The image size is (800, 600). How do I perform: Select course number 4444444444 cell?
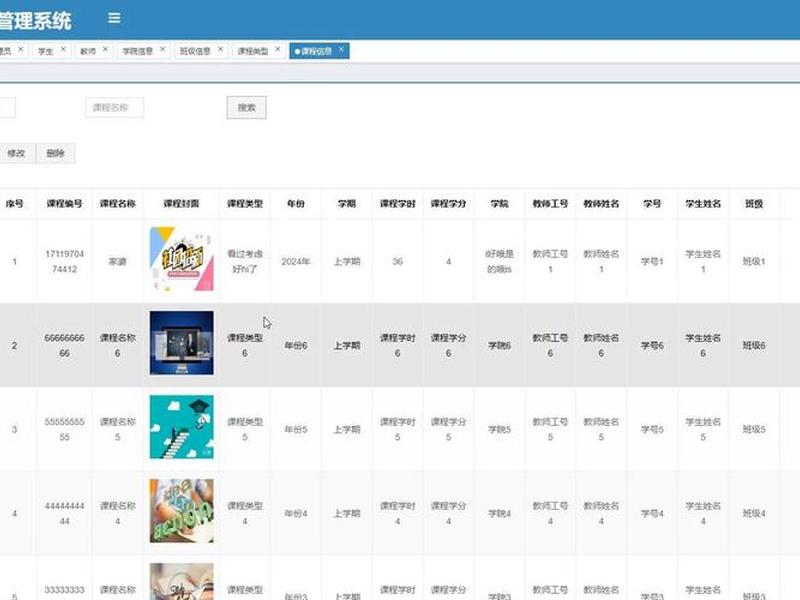[x=64, y=513]
